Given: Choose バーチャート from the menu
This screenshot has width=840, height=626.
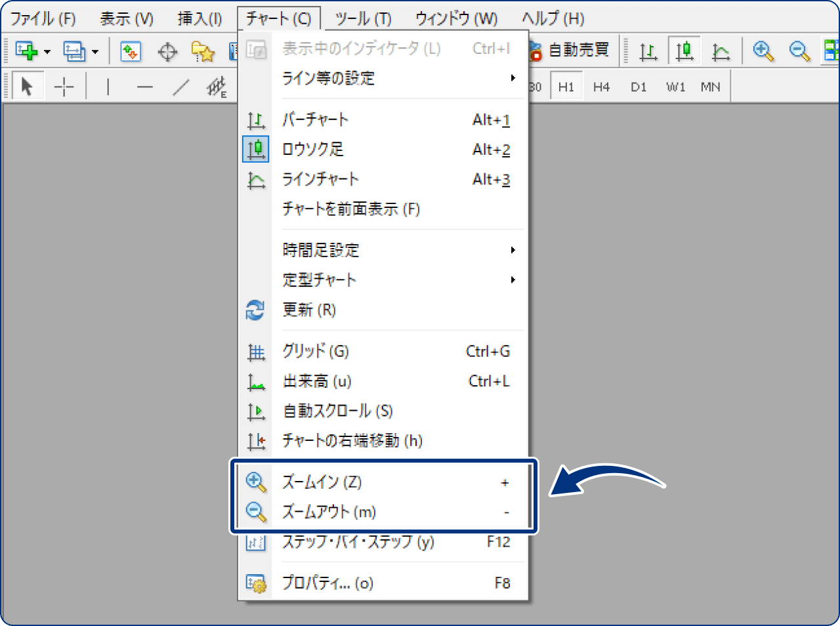Looking at the screenshot, I should tap(383, 119).
